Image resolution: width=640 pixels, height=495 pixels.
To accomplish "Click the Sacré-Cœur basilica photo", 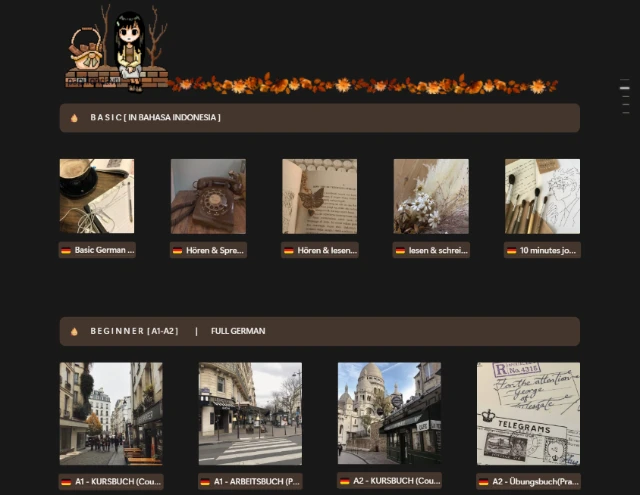I will (x=389, y=413).
